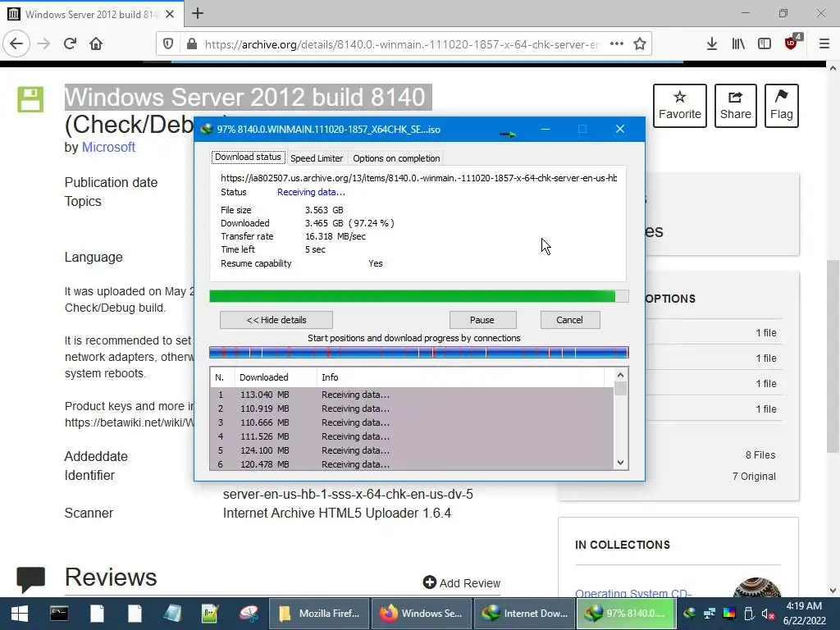Image resolution: width=840 pixels, height=630 pixels.
Task: Select connection row 5 with 124.100 MB
Action: coord(412,450)
